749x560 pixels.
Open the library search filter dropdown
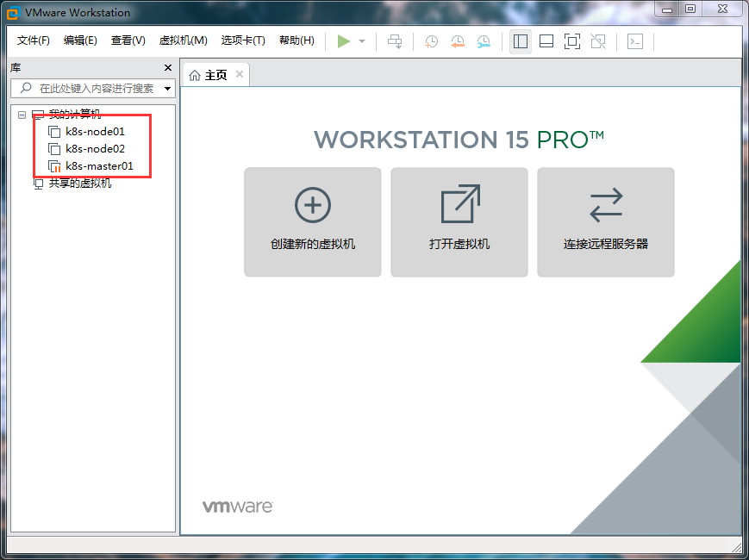[168, 89]
